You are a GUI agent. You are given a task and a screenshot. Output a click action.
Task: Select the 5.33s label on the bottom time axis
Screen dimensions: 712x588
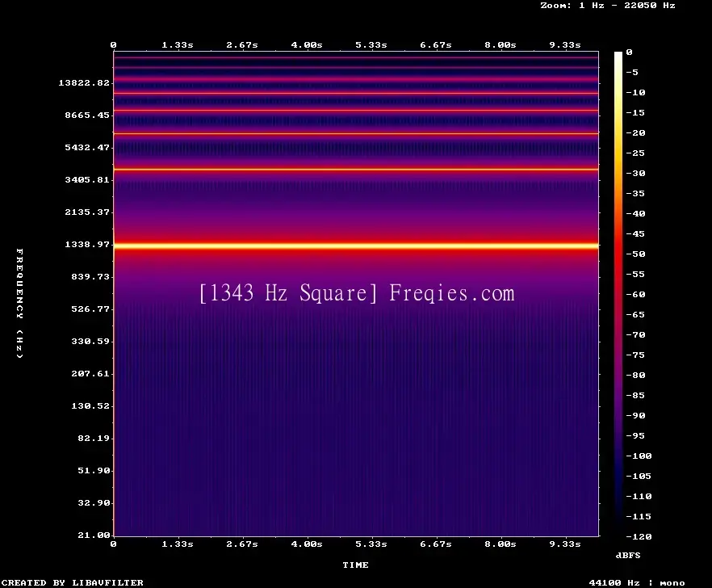point(371,544)
